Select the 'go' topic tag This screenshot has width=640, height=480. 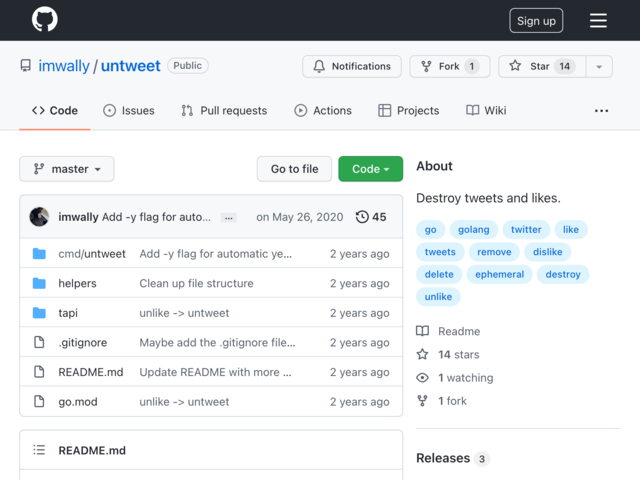click(430, 229)
